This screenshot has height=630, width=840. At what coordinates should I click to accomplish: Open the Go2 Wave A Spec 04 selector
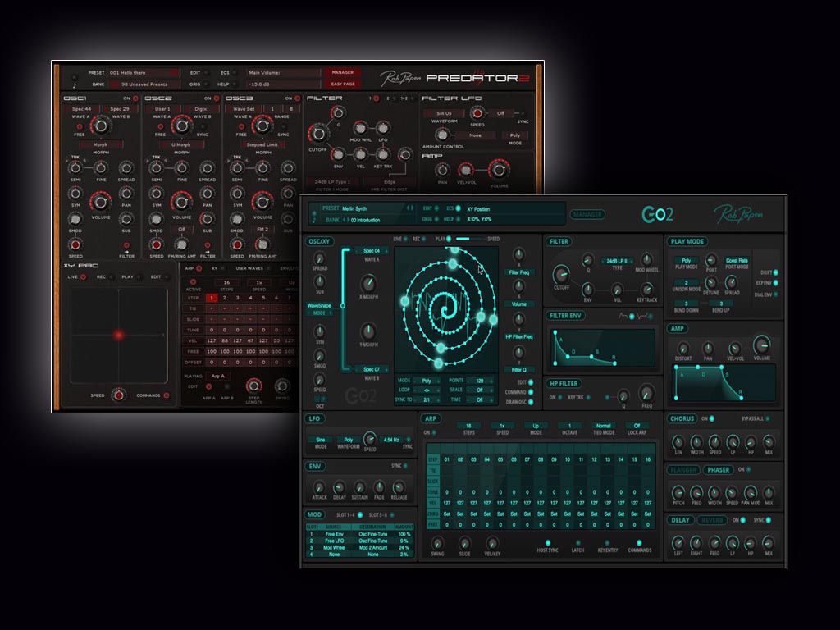pos(372,251)
